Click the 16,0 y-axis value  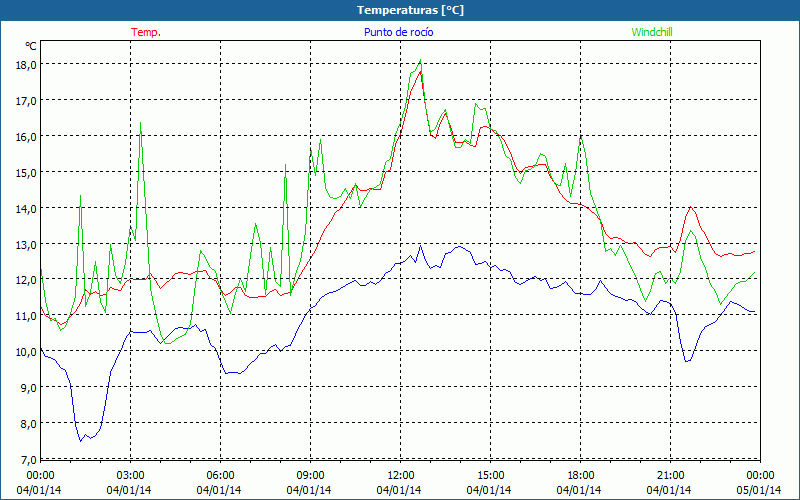26,136
